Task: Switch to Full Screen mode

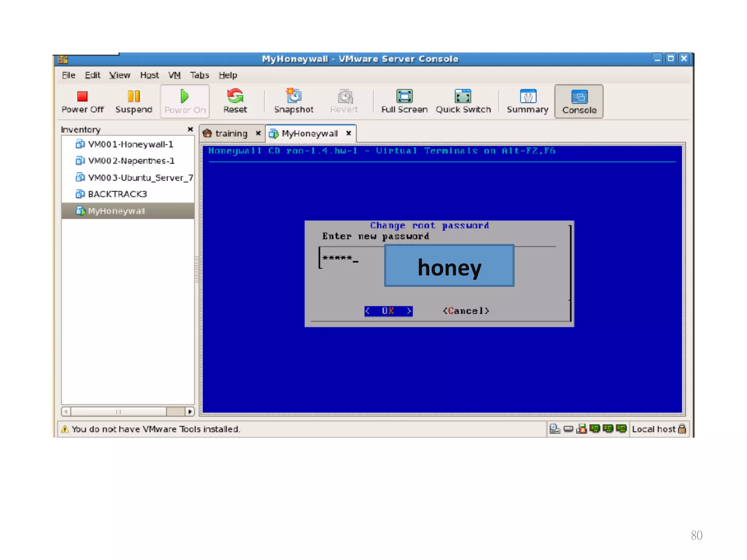Action: click(x=404, y=102)
